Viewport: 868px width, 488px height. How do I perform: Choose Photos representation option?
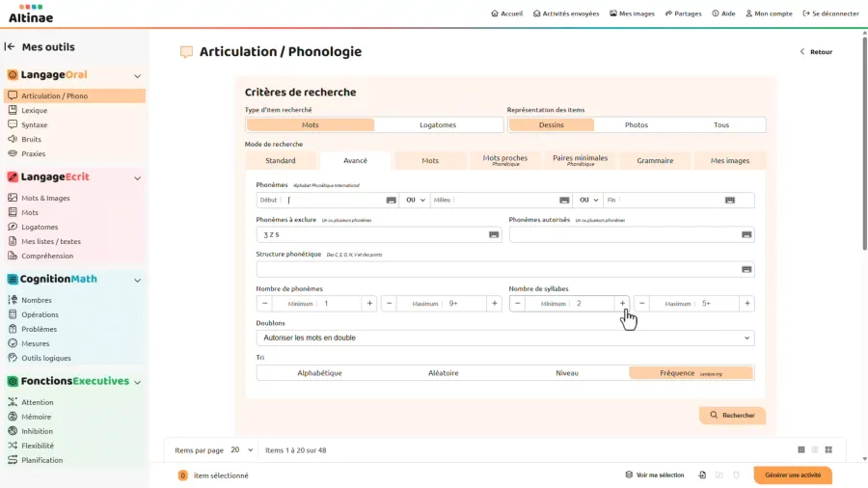pos(636,125)
